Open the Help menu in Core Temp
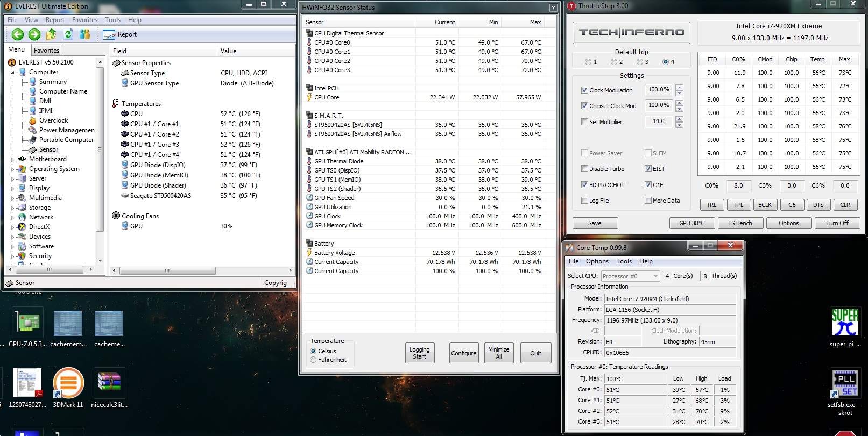 [646, 261]
